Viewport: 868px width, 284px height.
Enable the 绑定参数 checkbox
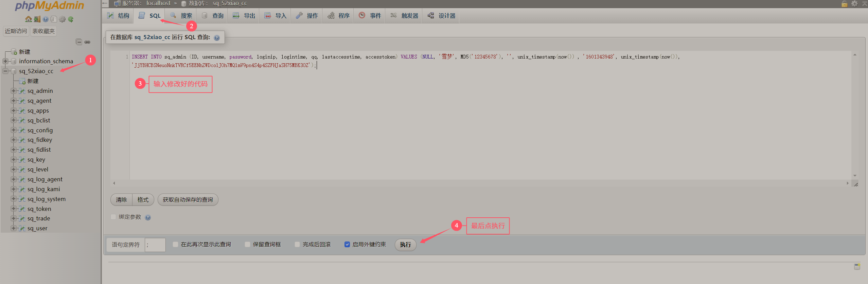113,217
